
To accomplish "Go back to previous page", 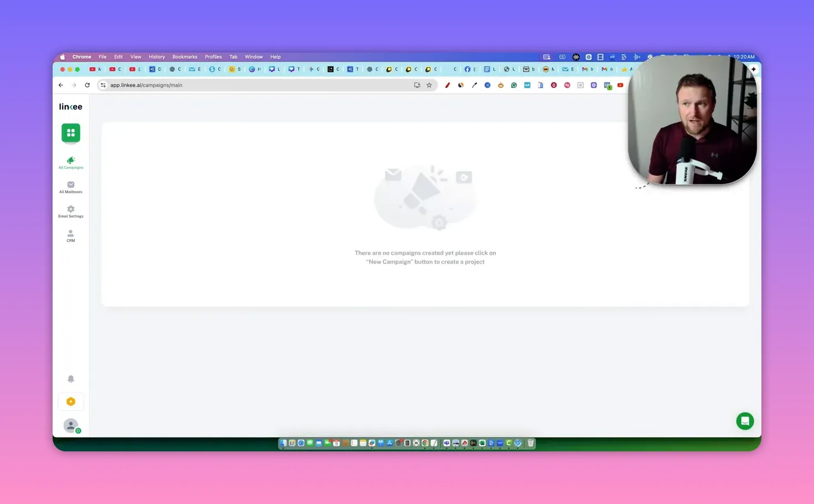I will (61, 85).
